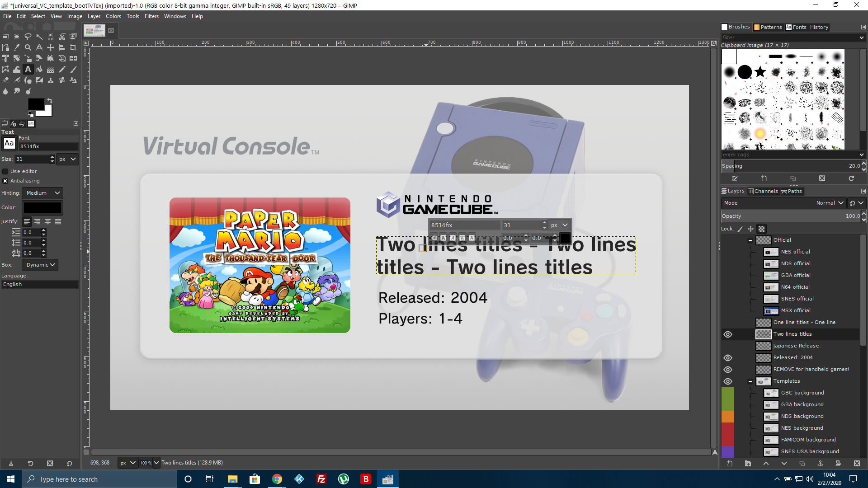
Task: Swap foreground and background colors
Action: tap(50, 101)
